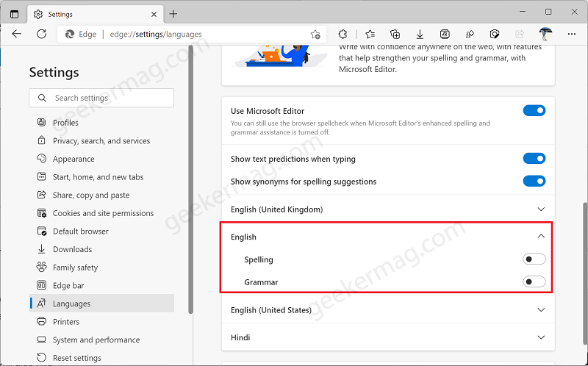Open Profiles settings page
This screenshot has height=366, width=588.
102,123
